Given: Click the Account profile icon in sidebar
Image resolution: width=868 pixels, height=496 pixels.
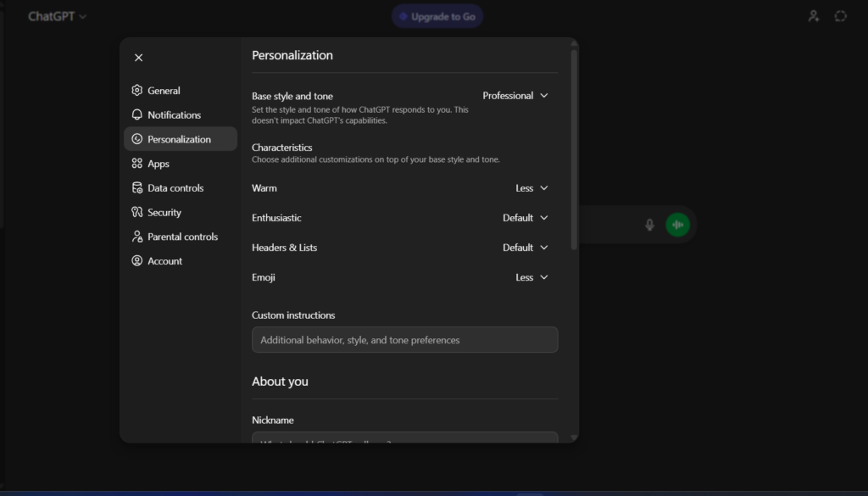Looking at the screenshot, I should pyautogui.click(x=137, y=260).
